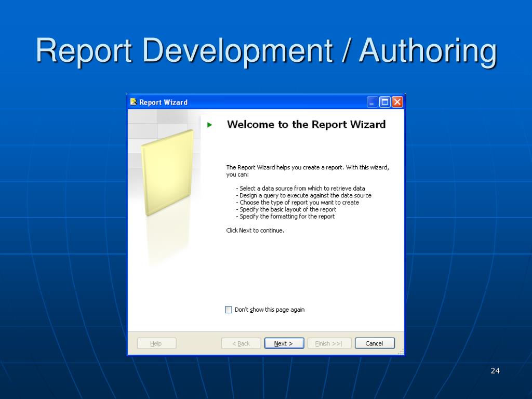Click the resize grip of the wizard
The width and height of the screenshot is (532, 399).
click(401, 352)
